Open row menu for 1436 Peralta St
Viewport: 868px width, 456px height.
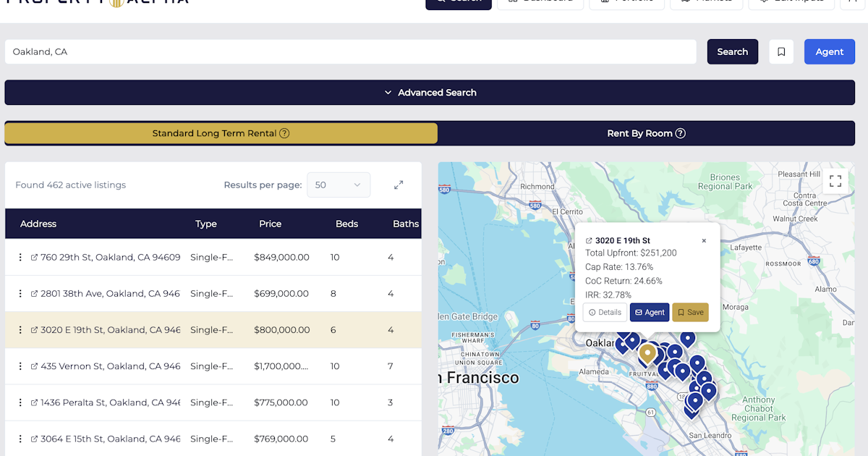[20, 402]
